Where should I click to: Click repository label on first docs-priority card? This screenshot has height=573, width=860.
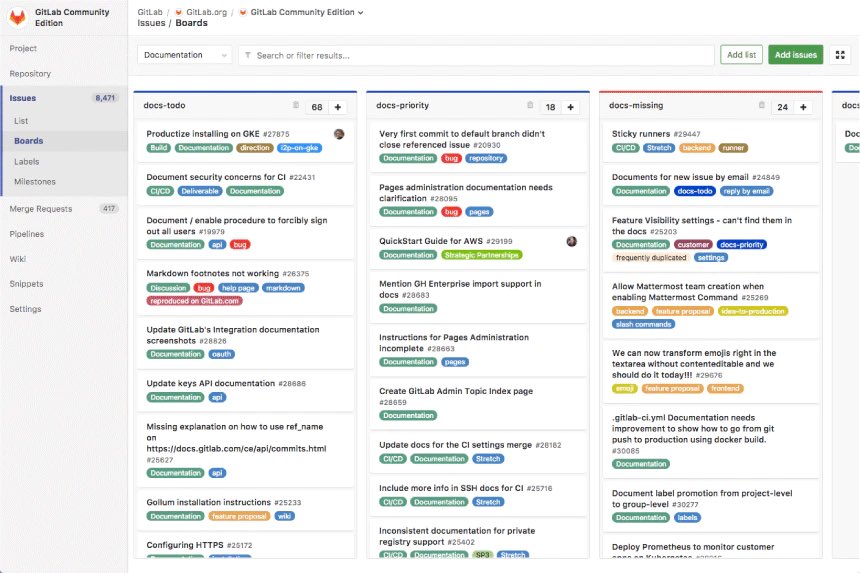[486, 158]
